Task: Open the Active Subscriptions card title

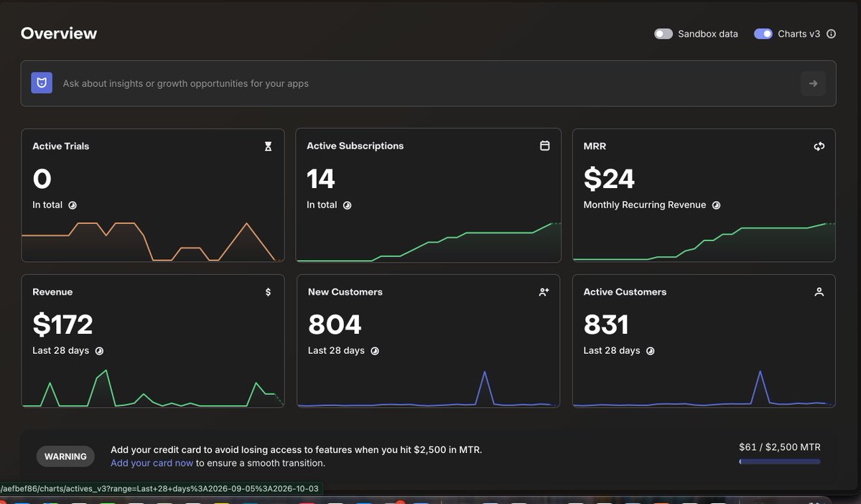Action: (355, 146)
